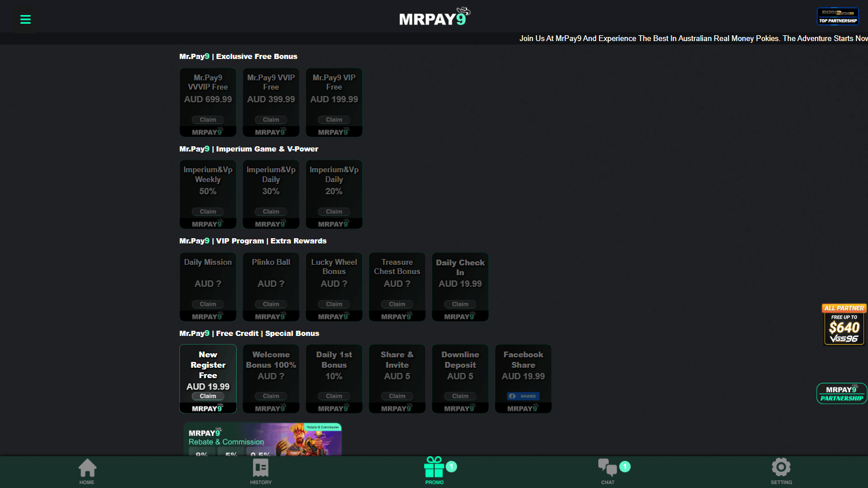868x488 pixels.
Task: Click the Imperium Game & V-Power heading
Action: point(249,149)
